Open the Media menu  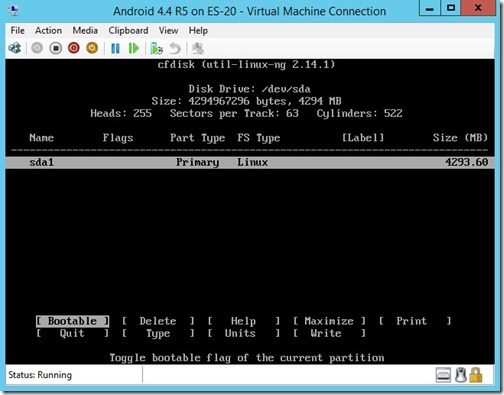point(85,31)
